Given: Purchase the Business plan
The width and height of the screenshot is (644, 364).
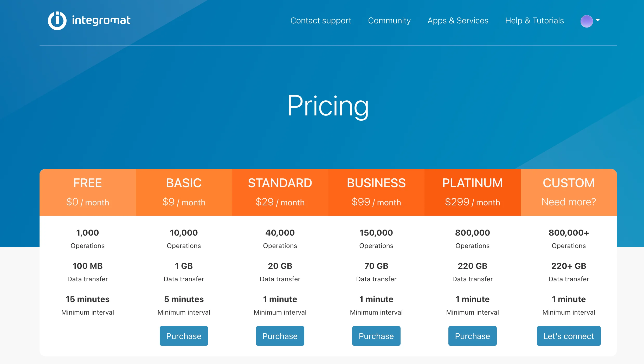Looking at the screenshot, I should [x=376, y=336].
